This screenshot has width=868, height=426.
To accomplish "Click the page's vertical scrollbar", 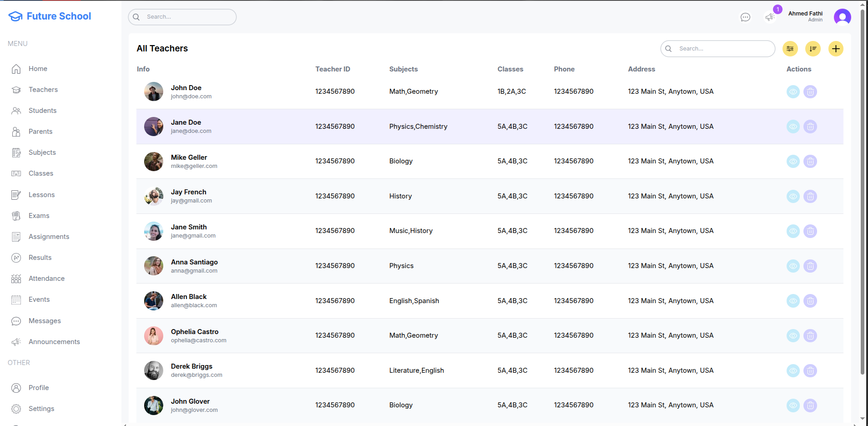I will [862, 205].
